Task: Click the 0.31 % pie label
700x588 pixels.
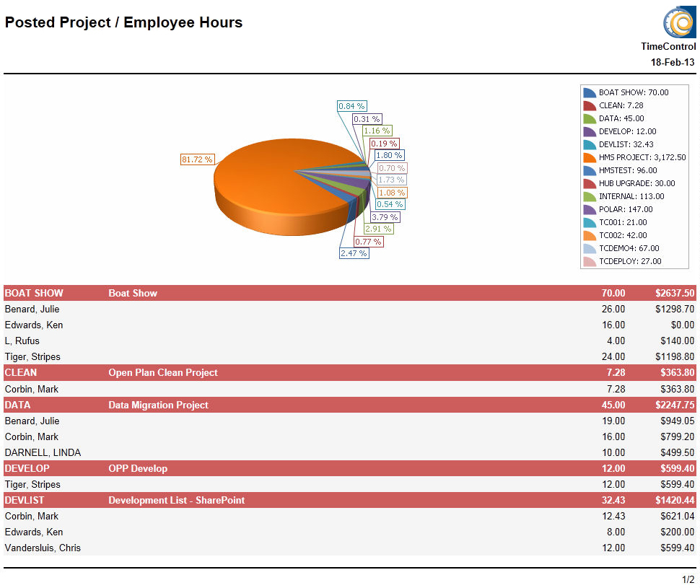Action: tap(367, 119)
